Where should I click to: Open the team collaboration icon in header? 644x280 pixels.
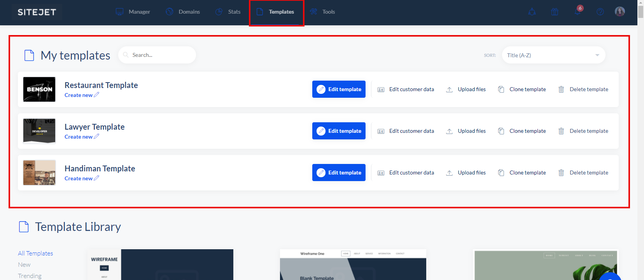point(532,12)
